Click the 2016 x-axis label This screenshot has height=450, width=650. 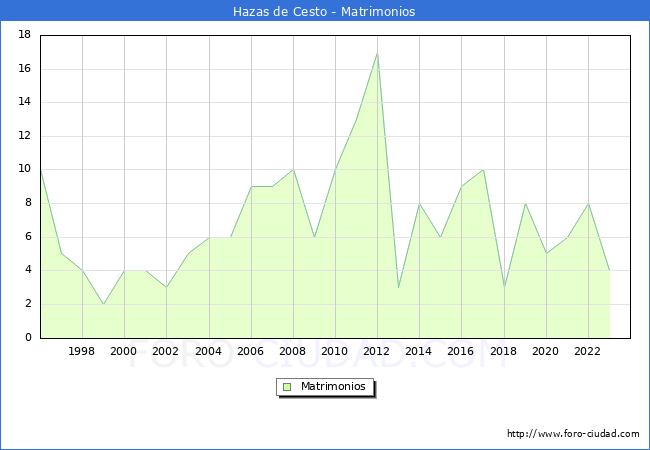pos(461,351)
